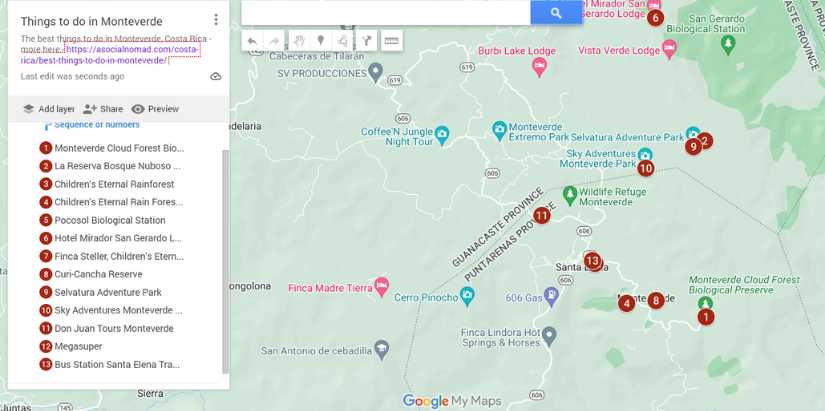Select the Measure distances ruler tool

coord(391,41)
